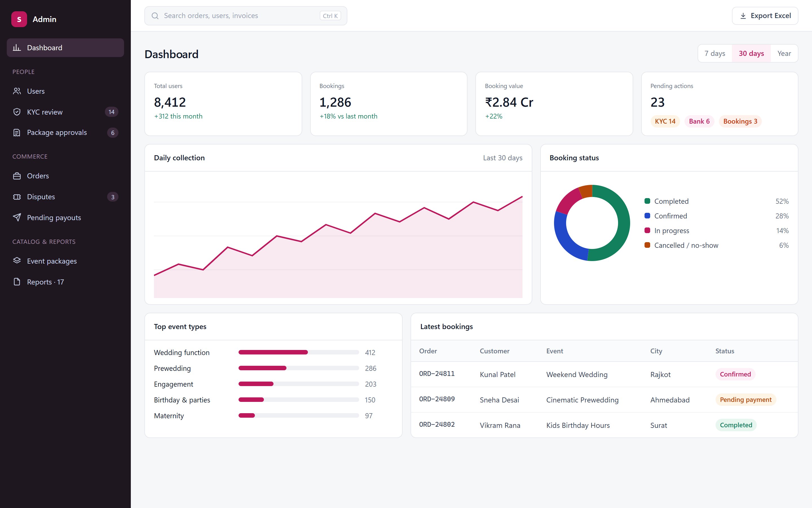Click the Package approvals badge 6
812x508 pixels.
click(113, 133)
